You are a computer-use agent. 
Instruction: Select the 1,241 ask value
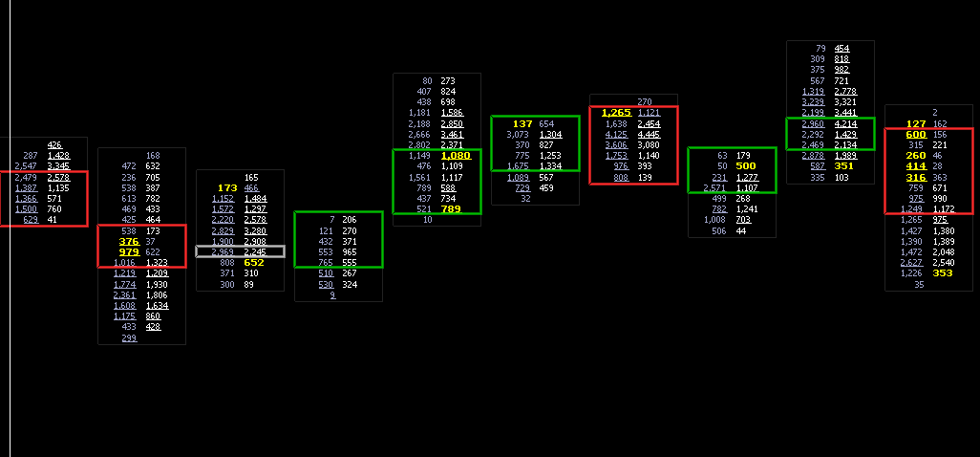tap(748, 209)
